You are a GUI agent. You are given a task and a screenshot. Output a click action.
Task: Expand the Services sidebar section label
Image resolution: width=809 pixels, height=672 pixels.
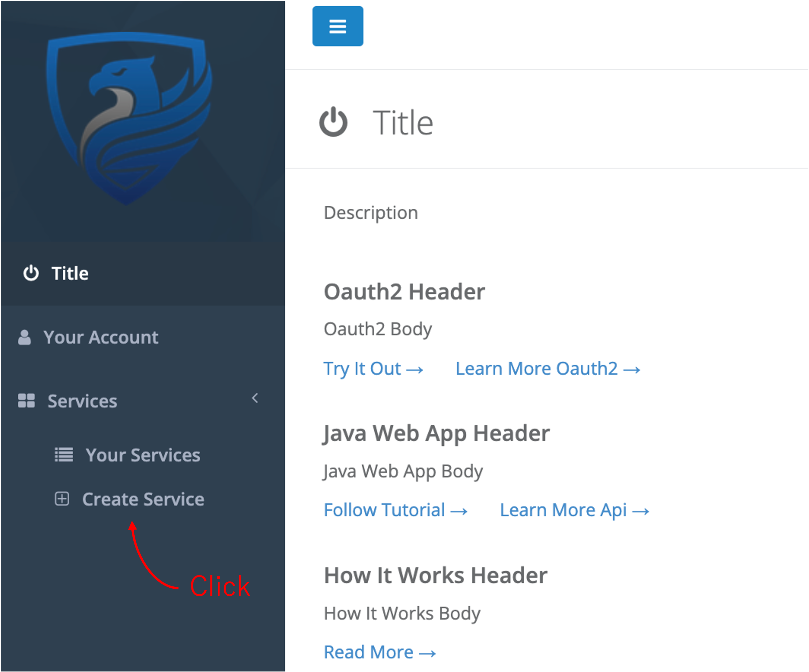(x=82, y=401)
